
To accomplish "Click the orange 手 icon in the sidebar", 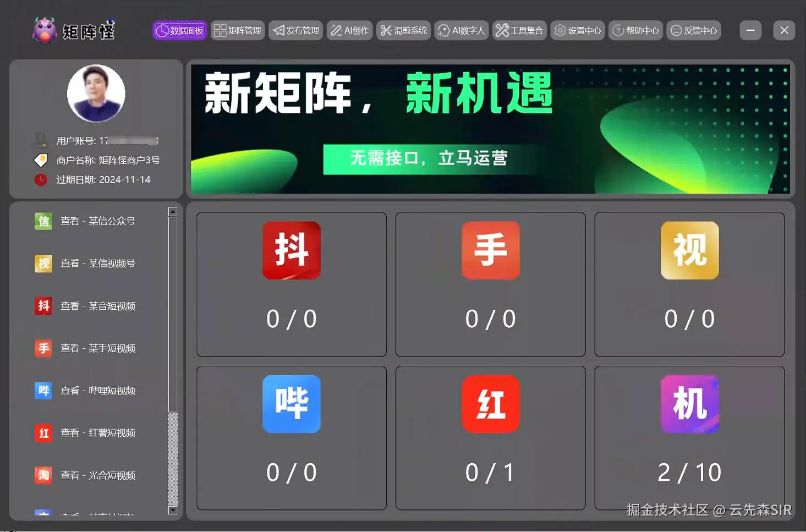I will [x=43, y=348].
